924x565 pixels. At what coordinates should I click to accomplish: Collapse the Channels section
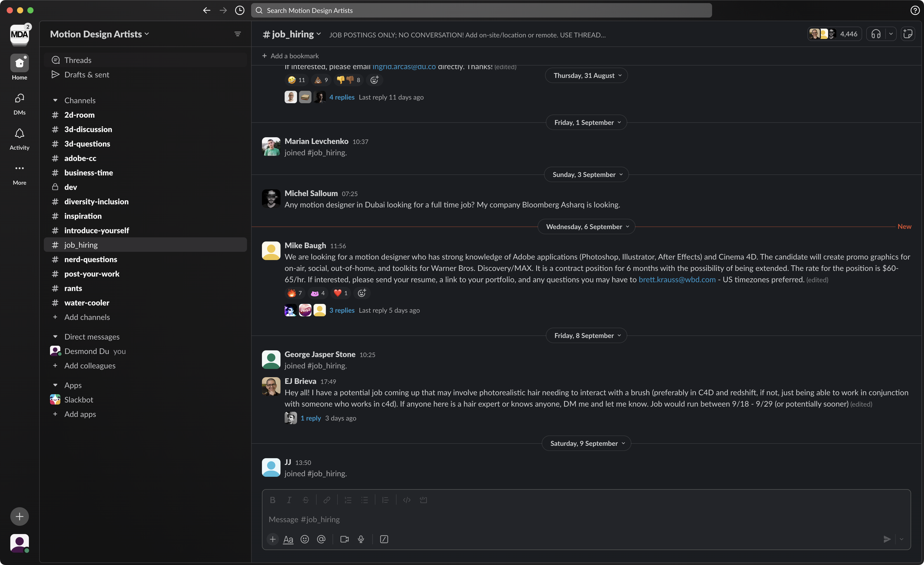click(x=55, y=101)
